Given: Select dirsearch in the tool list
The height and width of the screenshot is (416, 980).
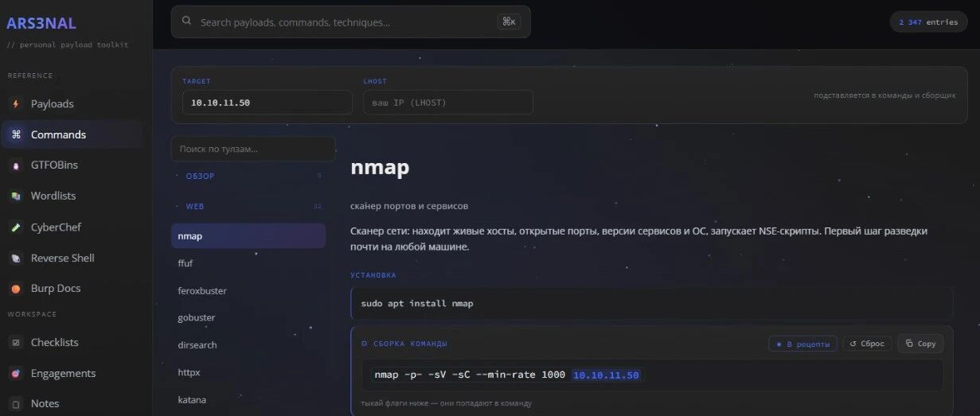Looking at the screenshot, I should (248, 345).
